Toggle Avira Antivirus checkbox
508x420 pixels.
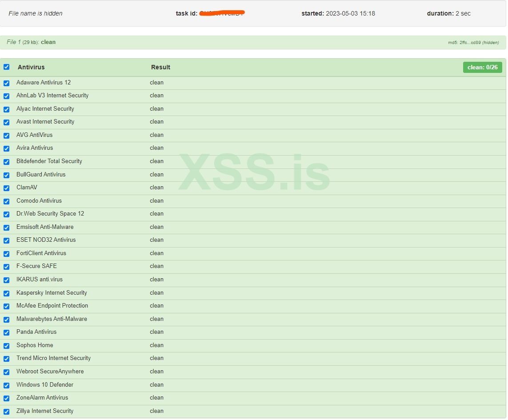point(7,149)
